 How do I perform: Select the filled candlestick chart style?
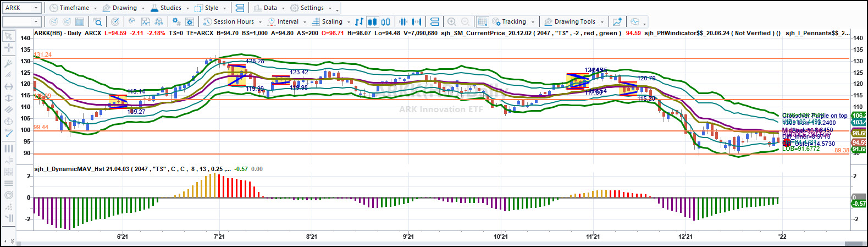click(x=372, y=21)
